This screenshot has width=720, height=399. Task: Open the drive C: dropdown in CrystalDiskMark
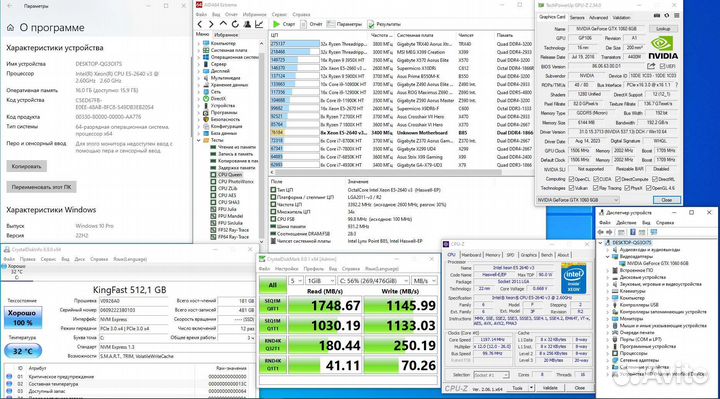tap(373, 281)
